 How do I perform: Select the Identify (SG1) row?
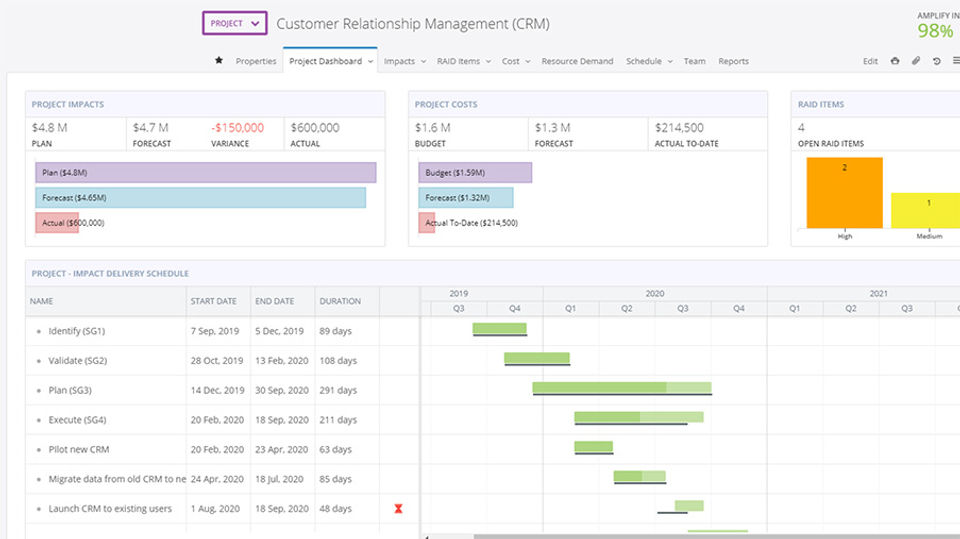[222, 331]
